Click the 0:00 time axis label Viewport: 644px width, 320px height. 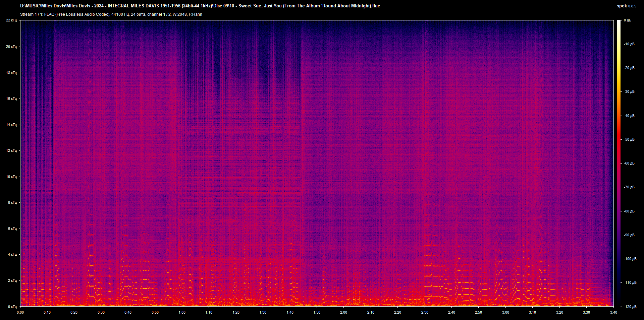tap(20, 312)
